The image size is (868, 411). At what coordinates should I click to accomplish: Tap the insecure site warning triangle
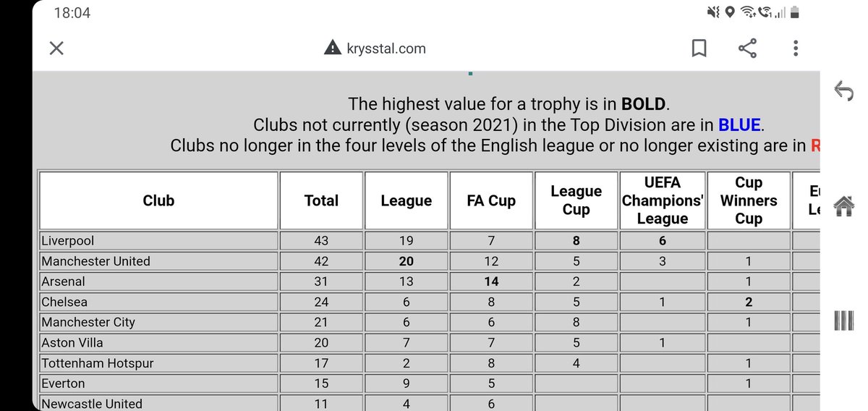coord(332,48)
